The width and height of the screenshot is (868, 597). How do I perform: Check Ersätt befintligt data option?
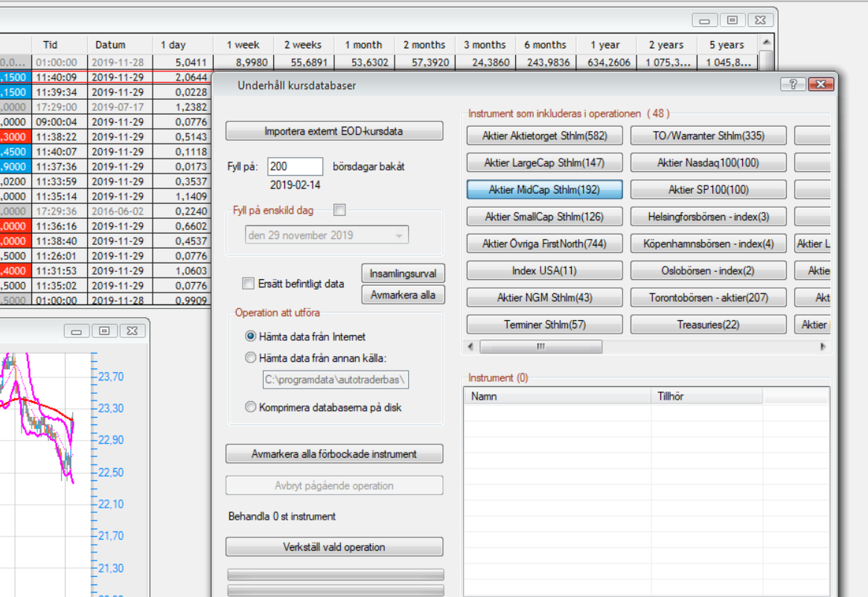(249, 284)
